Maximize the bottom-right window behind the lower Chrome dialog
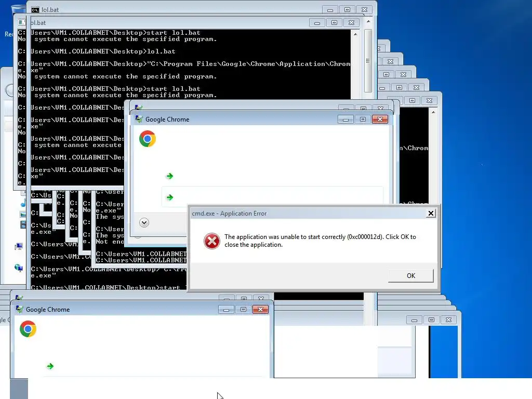 coord(431,320)
